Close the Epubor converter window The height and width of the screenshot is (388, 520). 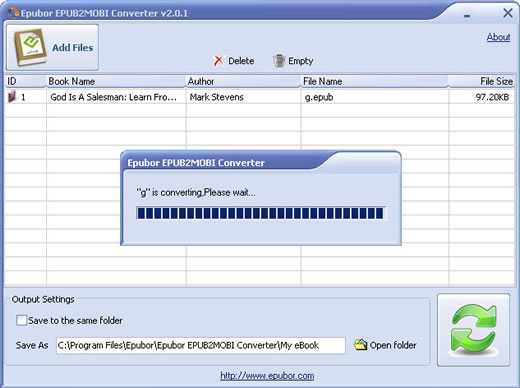(x=508, y=13)
